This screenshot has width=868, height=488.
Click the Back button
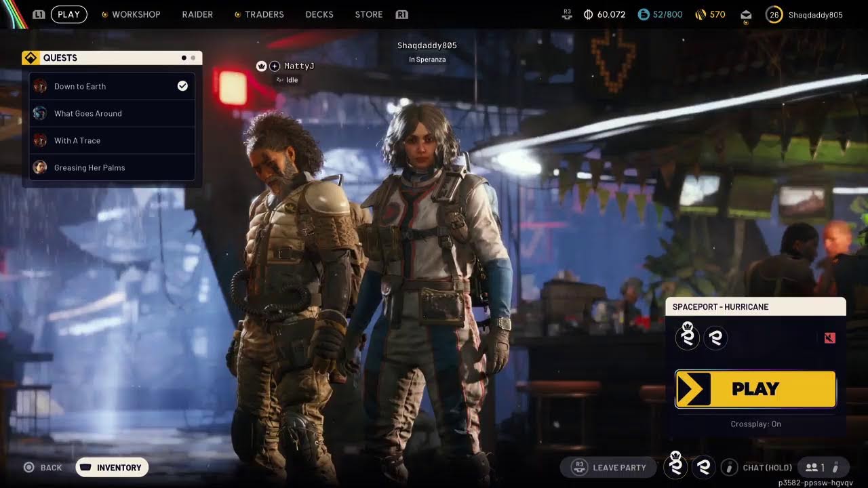[x=43, y=468]
